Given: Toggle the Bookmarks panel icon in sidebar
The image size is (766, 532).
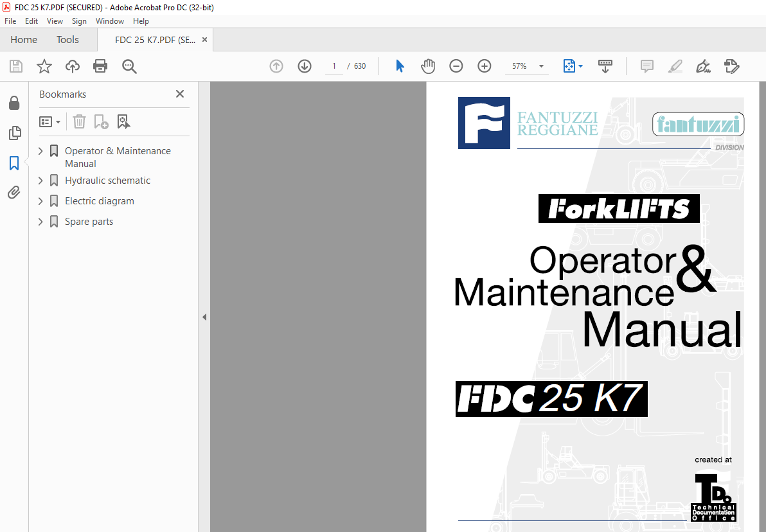Looking at the screenshot, I should pos(14,163).
